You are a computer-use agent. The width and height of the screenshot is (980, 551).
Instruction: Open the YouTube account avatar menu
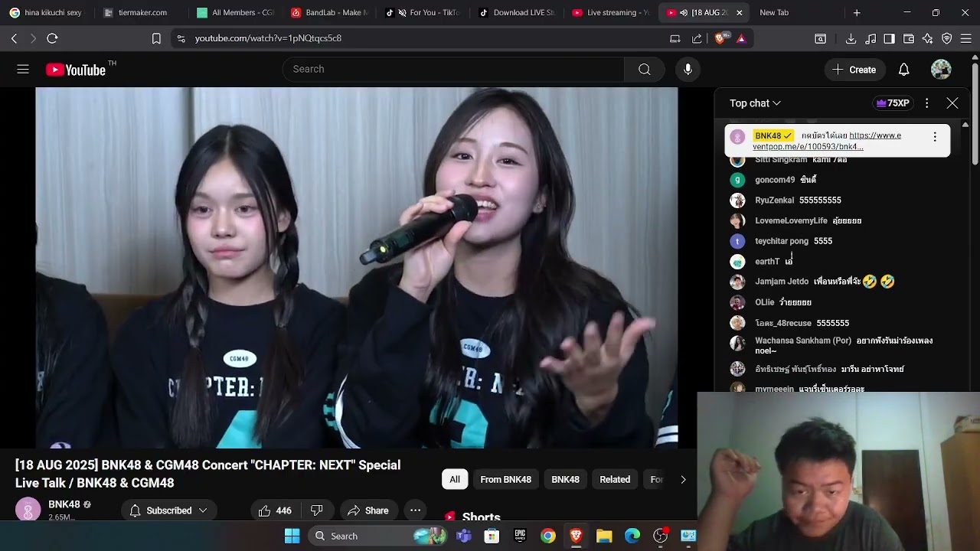[941, 70]
